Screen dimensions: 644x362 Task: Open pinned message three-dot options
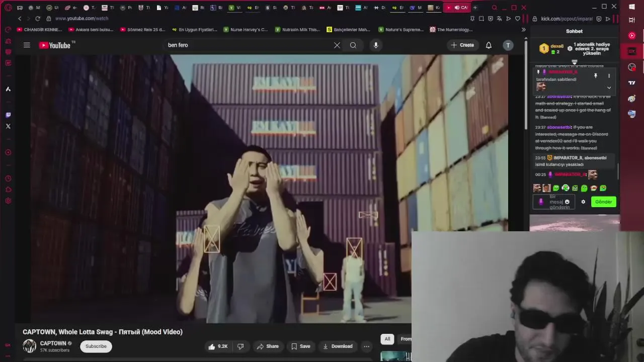pos(609,76)
